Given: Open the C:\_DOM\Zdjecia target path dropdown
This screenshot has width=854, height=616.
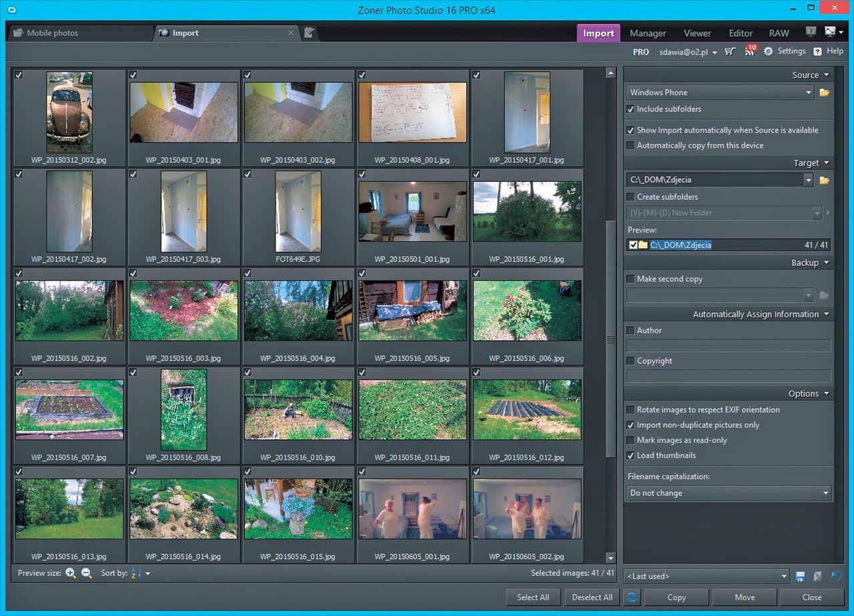Looking at the screenshot, I should coord(809,180).
